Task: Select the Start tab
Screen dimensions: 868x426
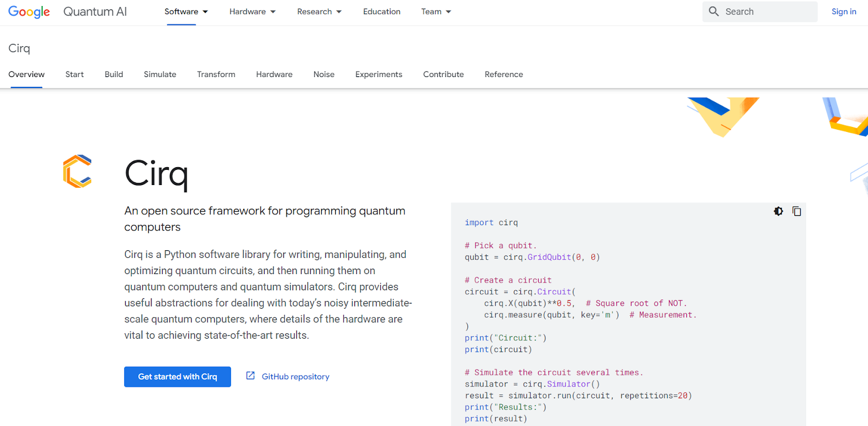Action: [74, 74]
